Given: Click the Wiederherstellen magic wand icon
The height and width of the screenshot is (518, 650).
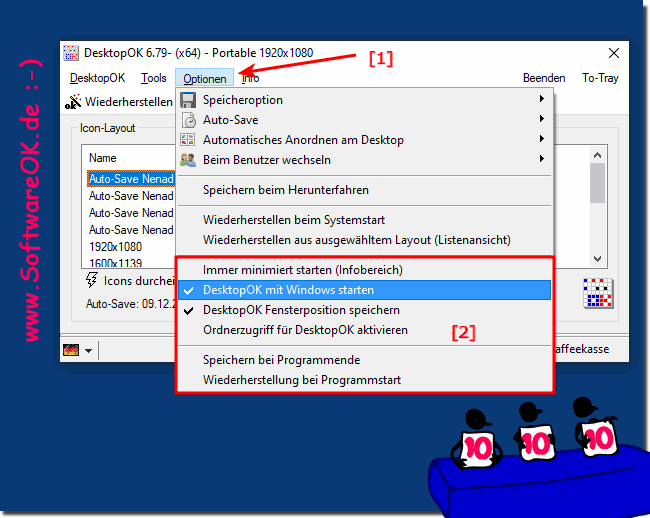Looking at the screenshot, I should pyautogui.click(x=73, y=102).
